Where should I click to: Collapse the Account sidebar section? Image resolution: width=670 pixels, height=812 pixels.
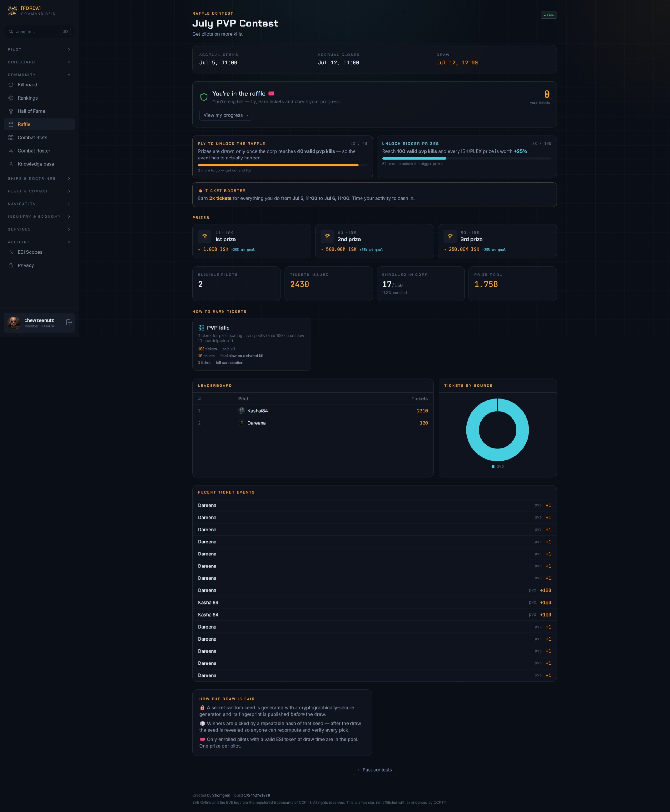tap(39, 242)
